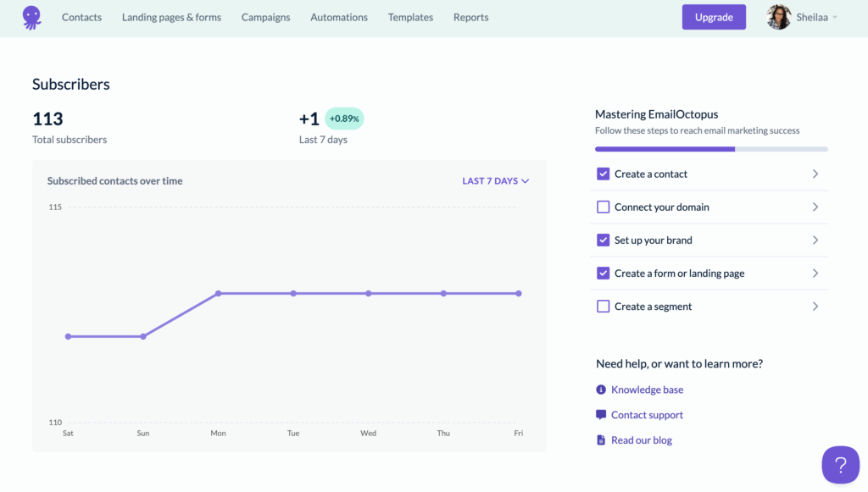The image size is (868, 492).
Task: Click the Mastering EmailOctopus progress bar
Action: click(711, 149)
